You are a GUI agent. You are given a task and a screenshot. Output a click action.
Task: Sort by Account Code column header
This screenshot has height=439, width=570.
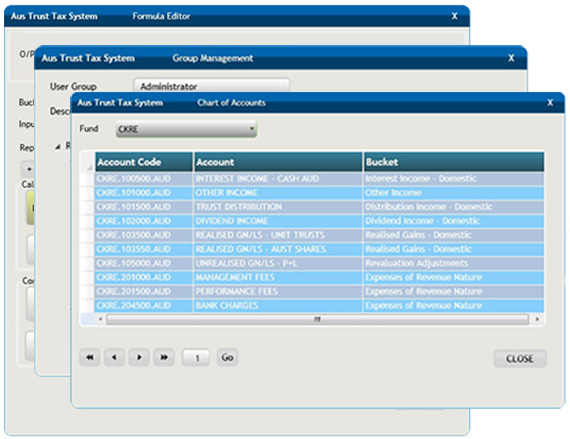pos(144,162)
